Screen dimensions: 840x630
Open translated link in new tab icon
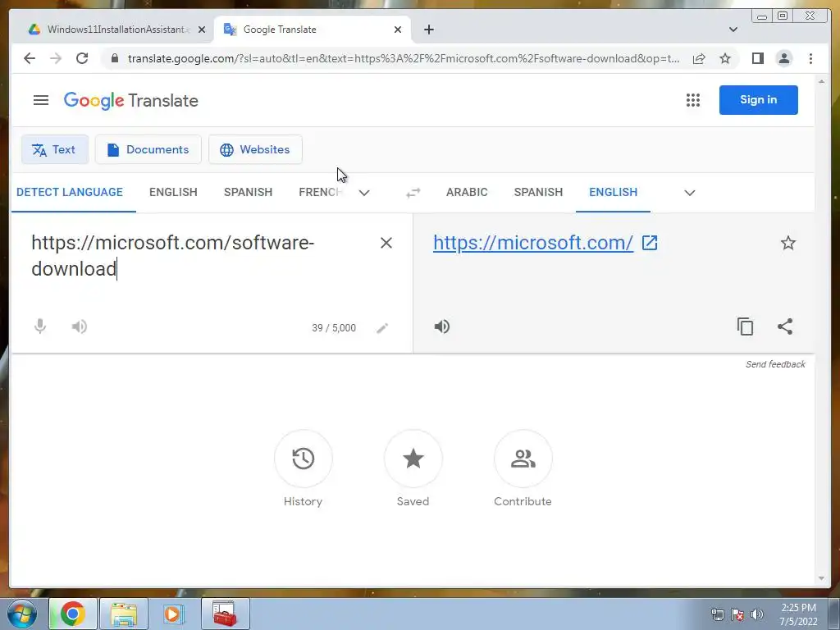(650, 243)
